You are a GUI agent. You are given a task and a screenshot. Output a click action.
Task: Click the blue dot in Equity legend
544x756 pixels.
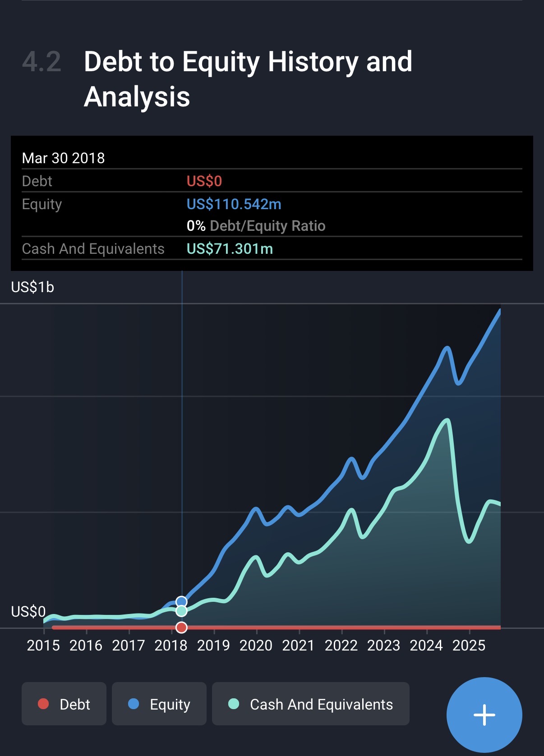(x=134, y=704)
